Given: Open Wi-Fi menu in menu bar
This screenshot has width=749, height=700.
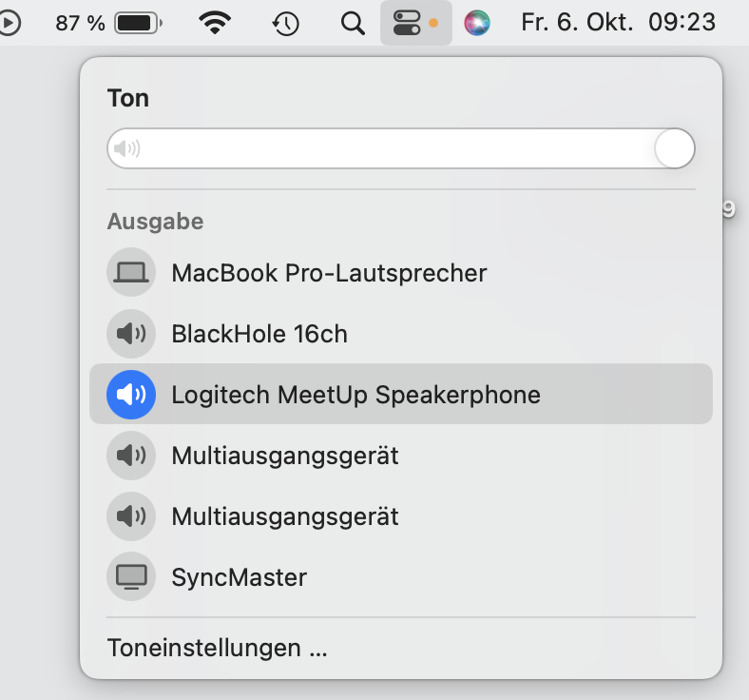Looking at the screenshot, I should tap(215, 23).
